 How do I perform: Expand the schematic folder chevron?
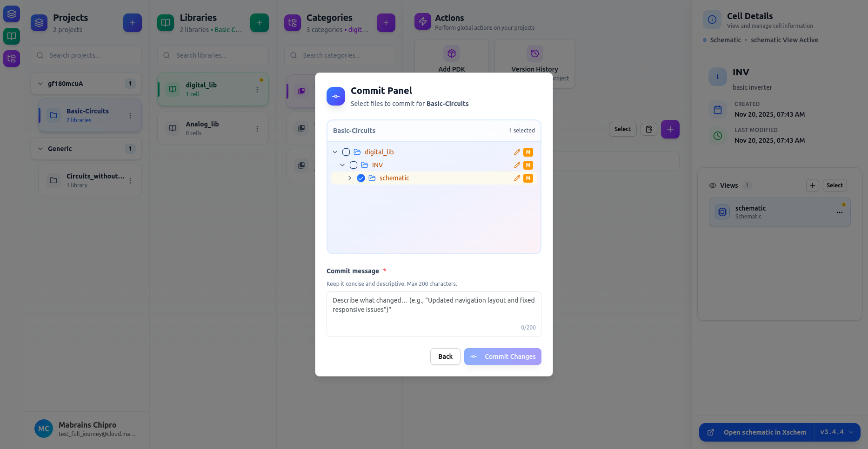click(x=350, y=178)
